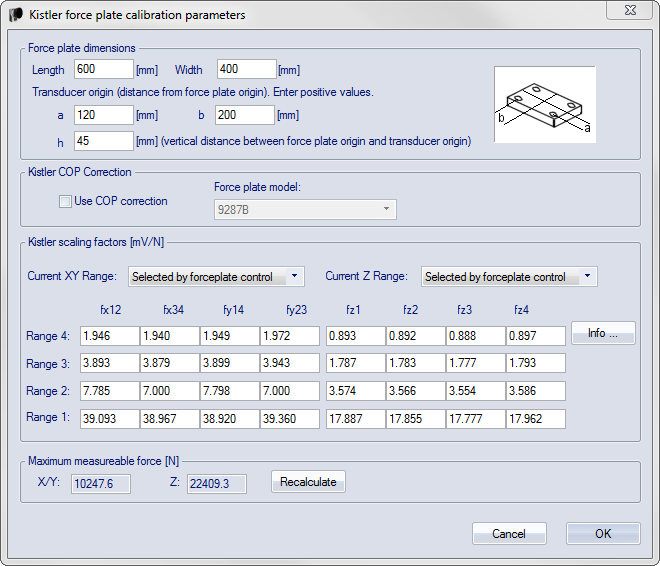The height and width of the screenshot is (566, 660).
Task: Open the Current Z Range dropdown
Action: pyautogui.click(x=509, y=276)
